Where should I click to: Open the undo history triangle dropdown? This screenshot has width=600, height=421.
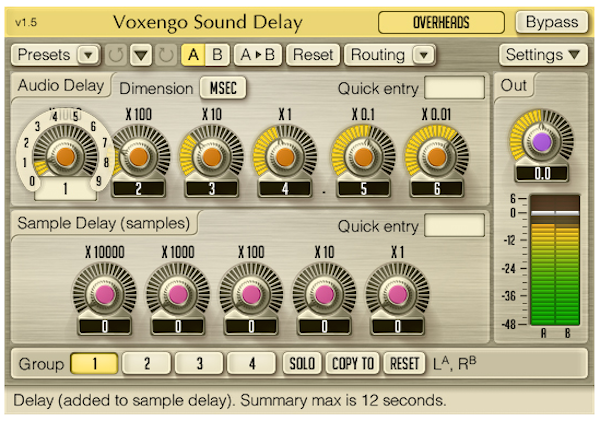(141, 55)
